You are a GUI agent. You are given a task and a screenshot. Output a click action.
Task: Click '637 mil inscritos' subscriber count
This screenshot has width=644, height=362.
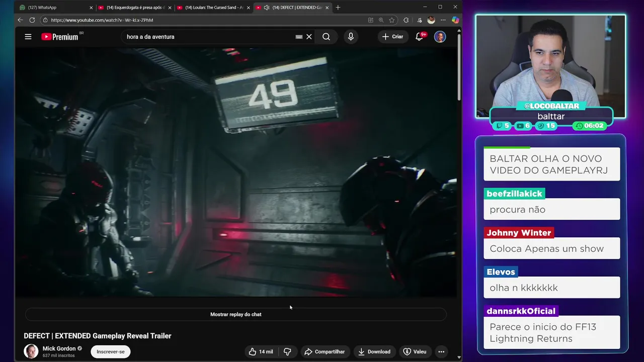point(58,355)
